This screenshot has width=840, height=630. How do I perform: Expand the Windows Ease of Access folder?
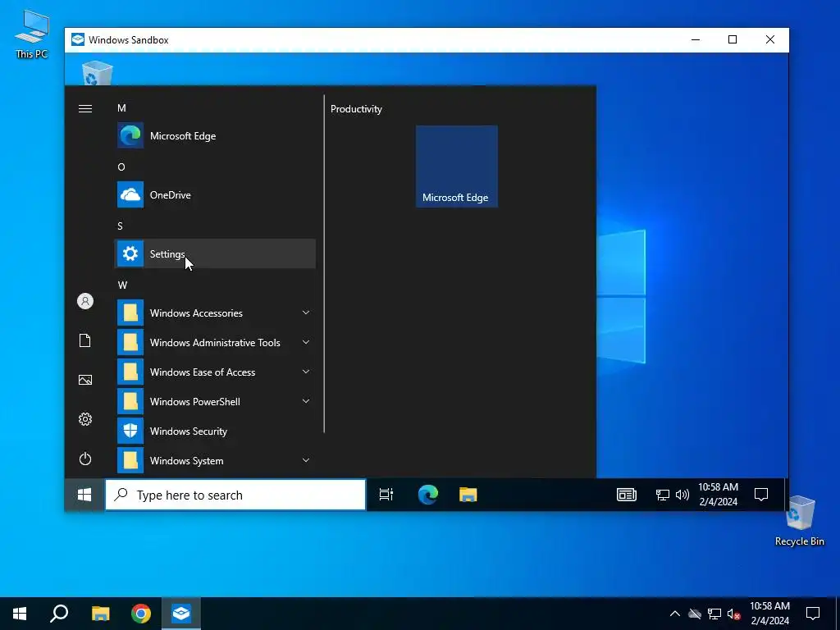214,372
